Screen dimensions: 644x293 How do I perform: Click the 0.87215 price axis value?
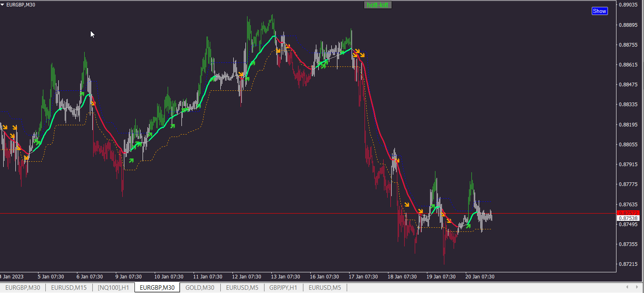(x=628, y=264)
